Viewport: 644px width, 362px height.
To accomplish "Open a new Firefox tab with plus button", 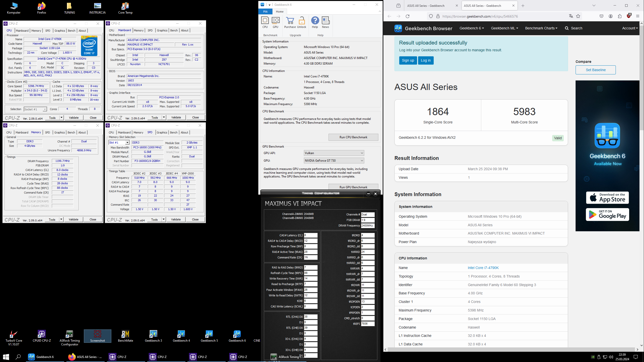I will pyautogui.click(x=523, y=6).
